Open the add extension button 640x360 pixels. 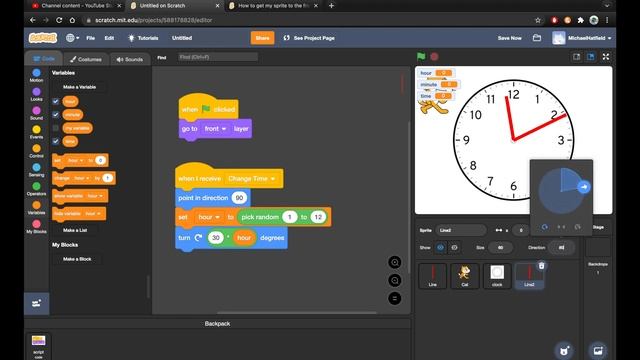pos(37,303)
